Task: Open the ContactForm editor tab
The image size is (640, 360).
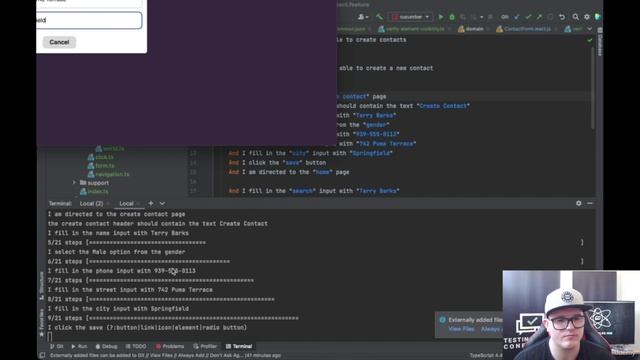Action: coord(524,29)
